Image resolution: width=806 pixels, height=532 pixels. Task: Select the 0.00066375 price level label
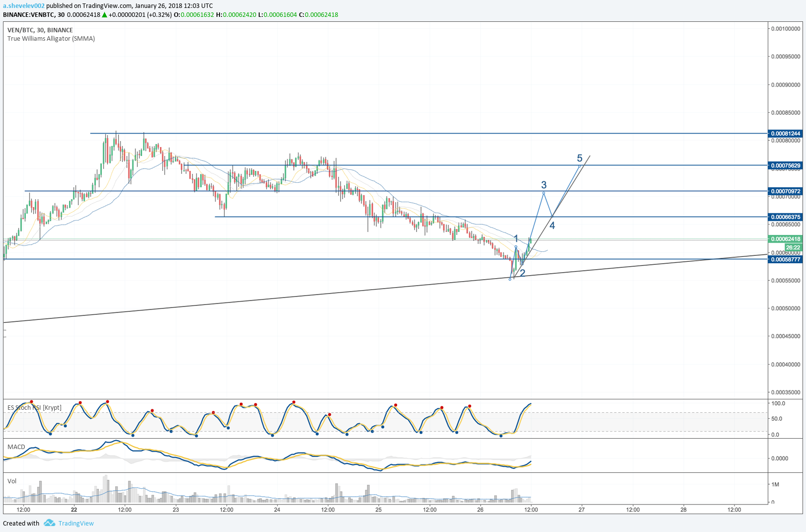coord(785,217)
